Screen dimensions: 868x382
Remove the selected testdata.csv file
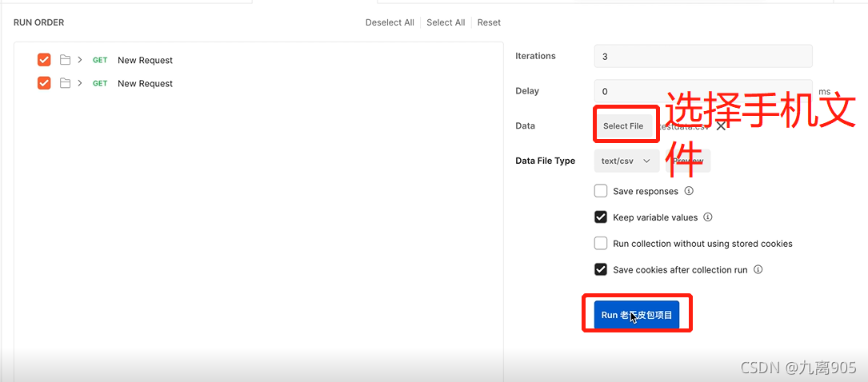pyautogui.click(x=721, y=126)
